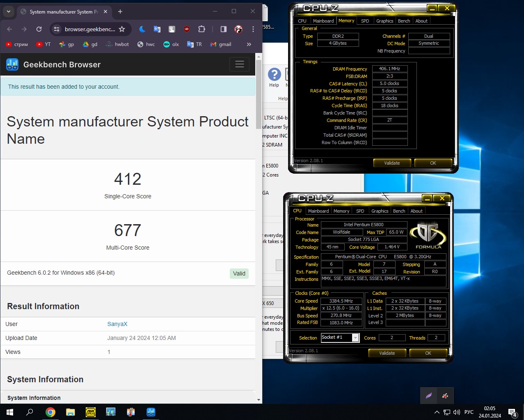Open the hwc bookmark
This screenshot has width=524, height=420.
click(x=146, y=44)
